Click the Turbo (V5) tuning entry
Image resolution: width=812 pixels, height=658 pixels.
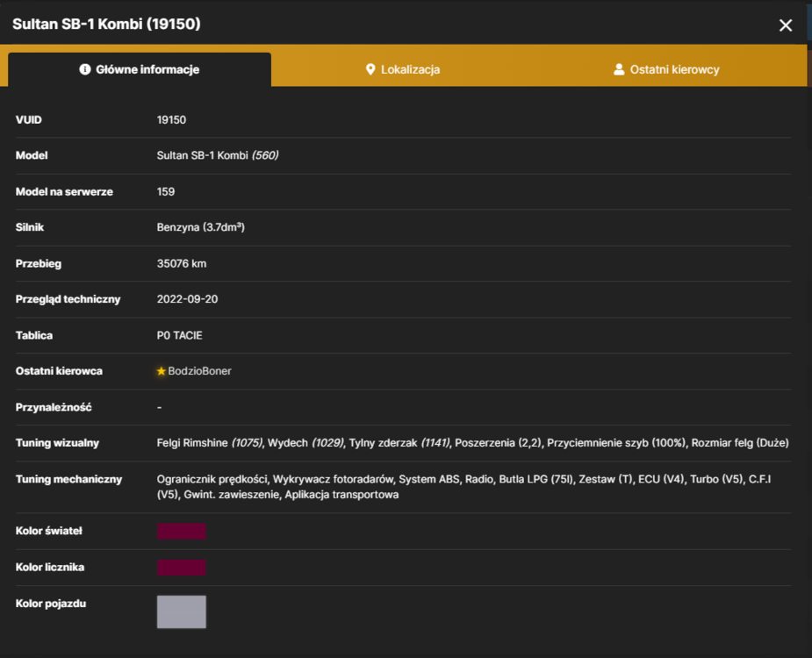pyautogui.click(x=716, y=479)
